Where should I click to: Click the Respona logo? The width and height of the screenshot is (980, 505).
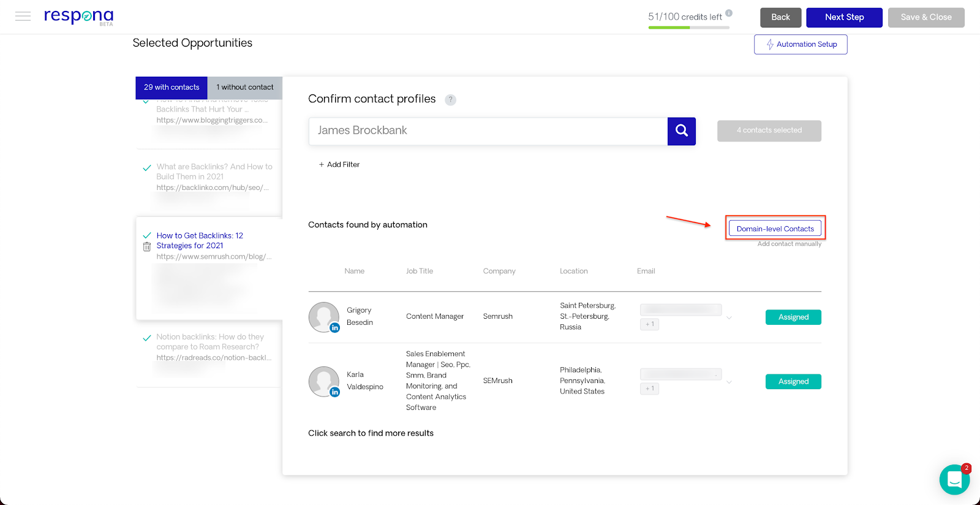click(78, 17)
